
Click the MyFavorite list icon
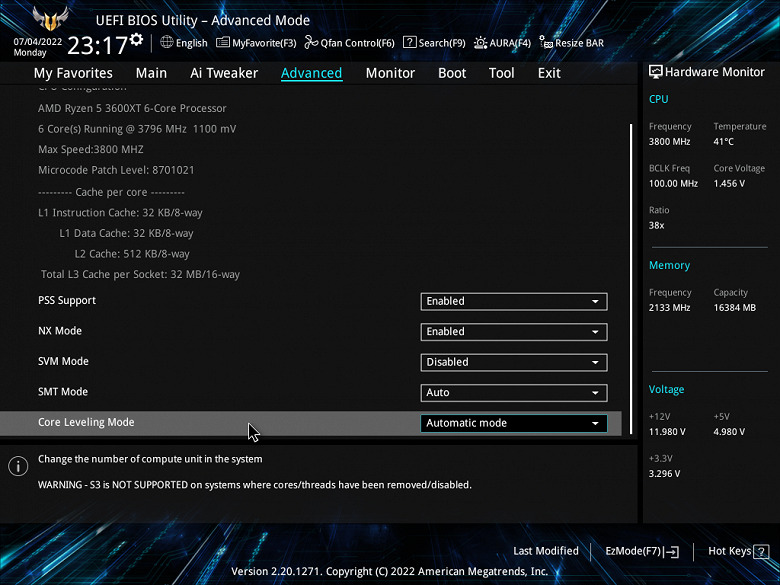222,42
